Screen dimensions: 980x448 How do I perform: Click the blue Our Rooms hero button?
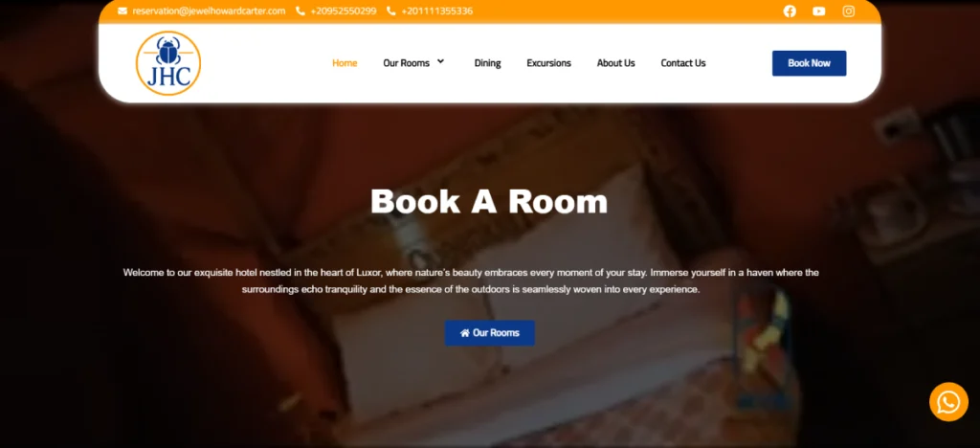coord(489,333)
